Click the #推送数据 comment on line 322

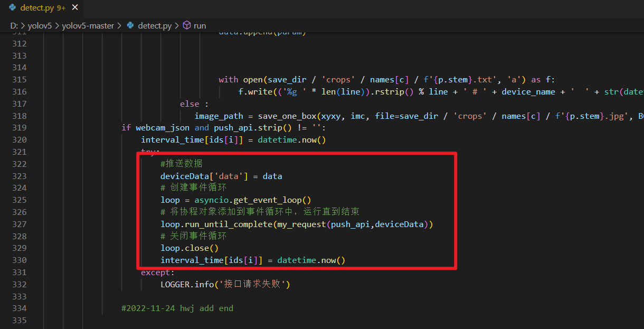click(181, 164)
